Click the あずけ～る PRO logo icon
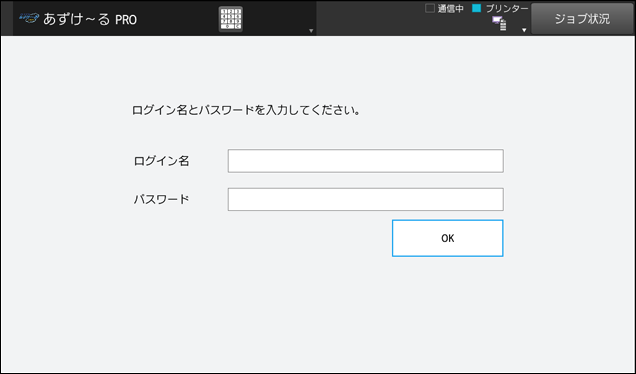This screenshot has height=374, width=636. pos(29,18)
